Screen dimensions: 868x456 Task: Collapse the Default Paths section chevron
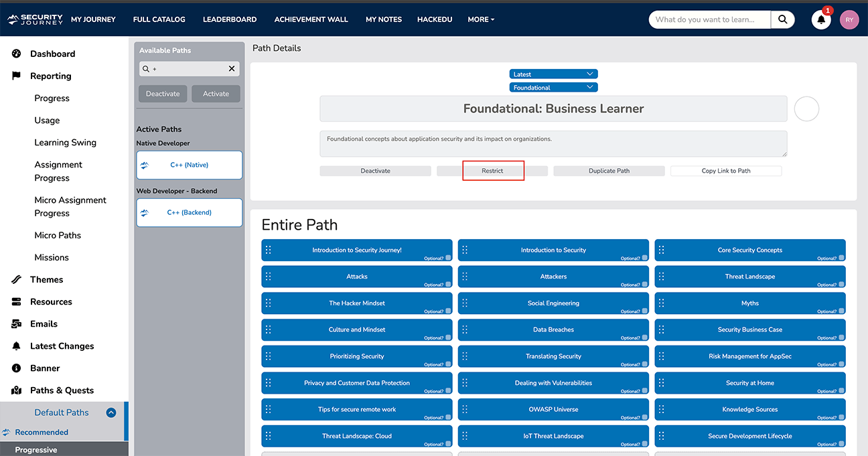pos(111,413)
